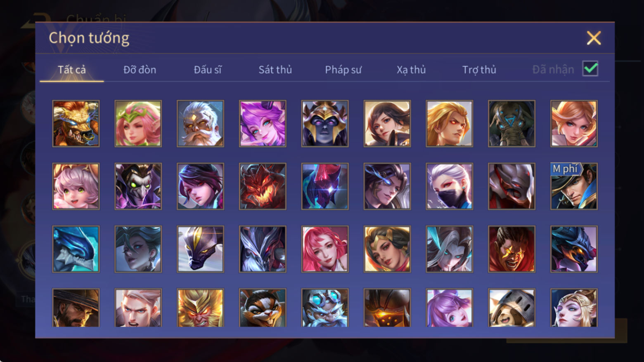The height and width of the screenshot is (362, 644).
Task: Pick the pink-haired elf with green crown
Action: [x=138, y=124]
